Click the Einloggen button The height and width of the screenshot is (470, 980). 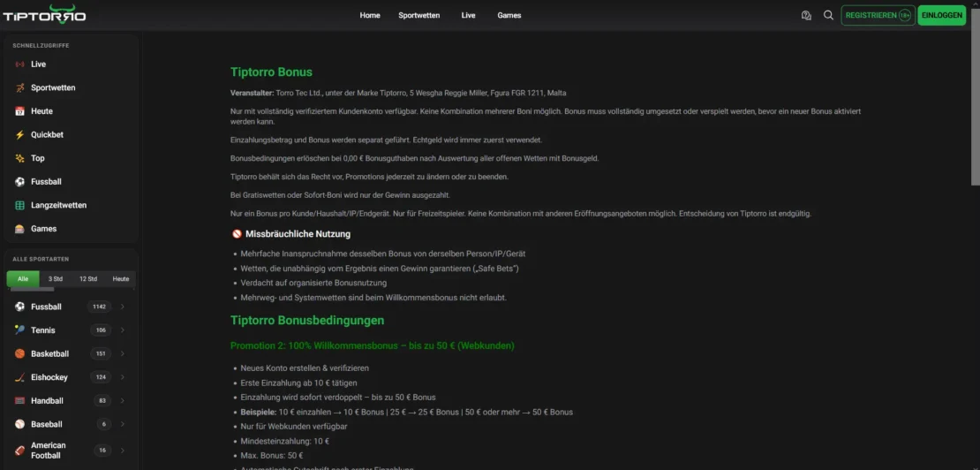(942, 16)
